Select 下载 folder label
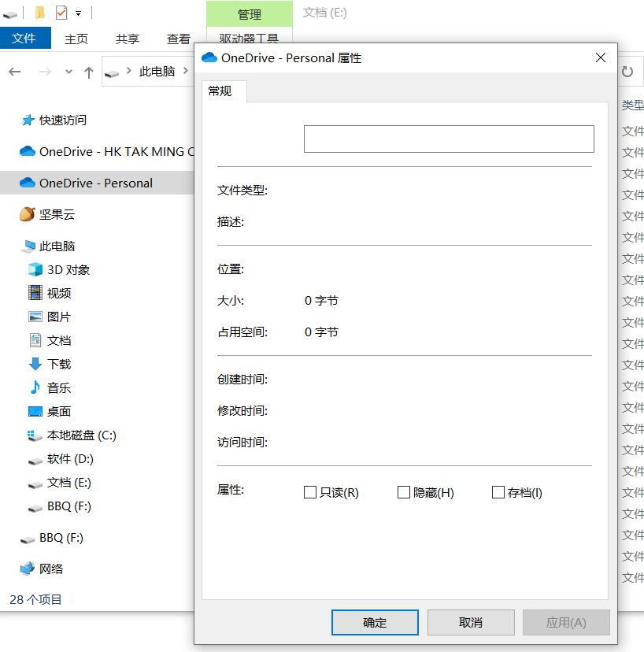Screen dimensions: 644x652 (x=59, y=365)
